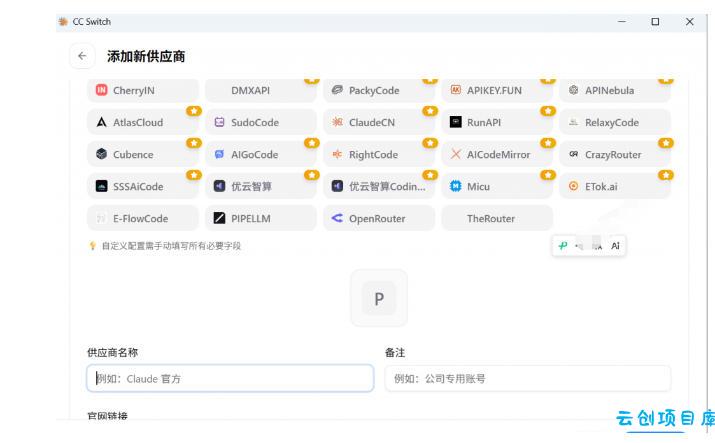
Task: Click the star badge on RightCode
Action: tap(430, 143)
